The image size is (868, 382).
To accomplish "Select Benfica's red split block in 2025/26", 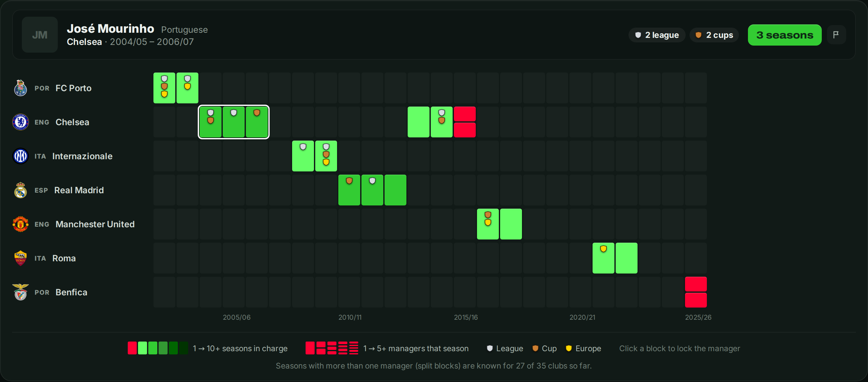I will [x=696, y=292].
